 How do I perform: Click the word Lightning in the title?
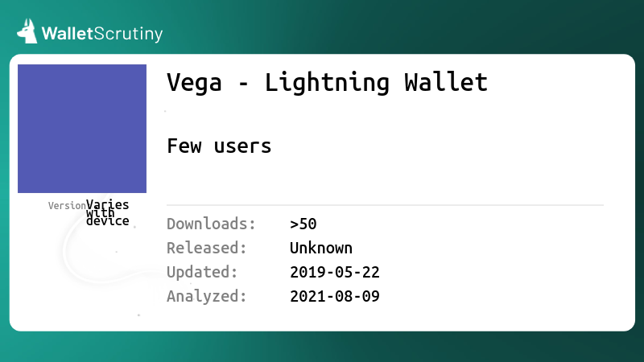coord(327,84)
